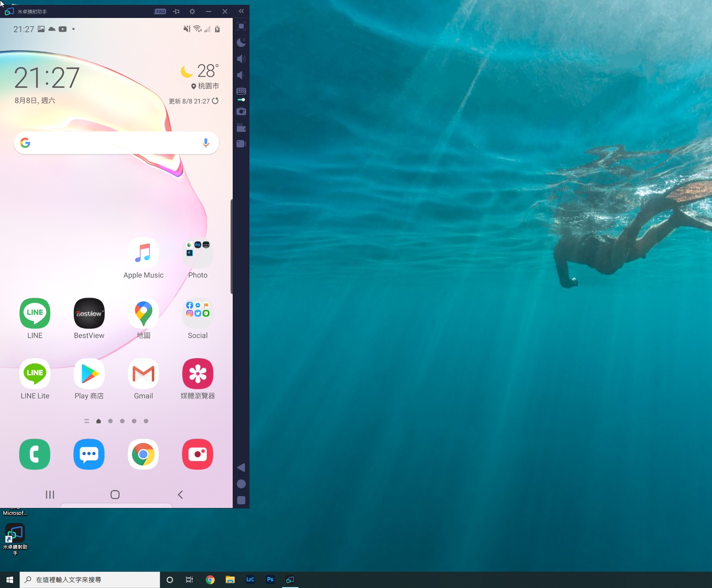This screenshot has height=588, width=712.
Task: Open the 媒體瀏覽器 gallery app
Action: point(198,379)
